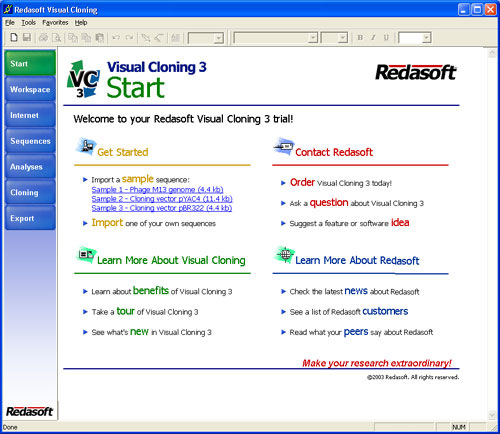The height and width of the screenshot is (434, 500).
Task: Open Sample 2 Cloning vector pYAC4 link
Action: click(x=162, y=199)
